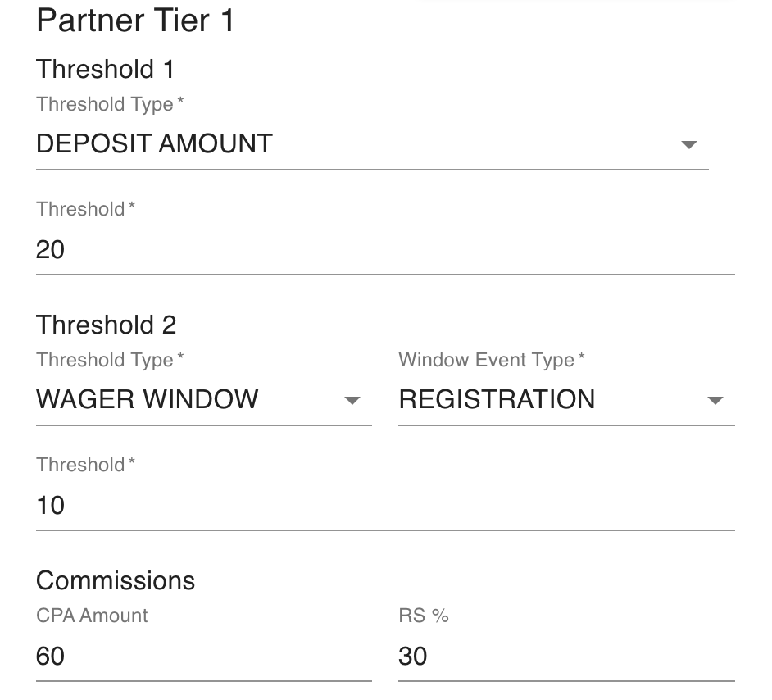The width and height of the screenshot is (772, 700).
Task: Click the Threshold 2 section heading
Action: (106, 325)
